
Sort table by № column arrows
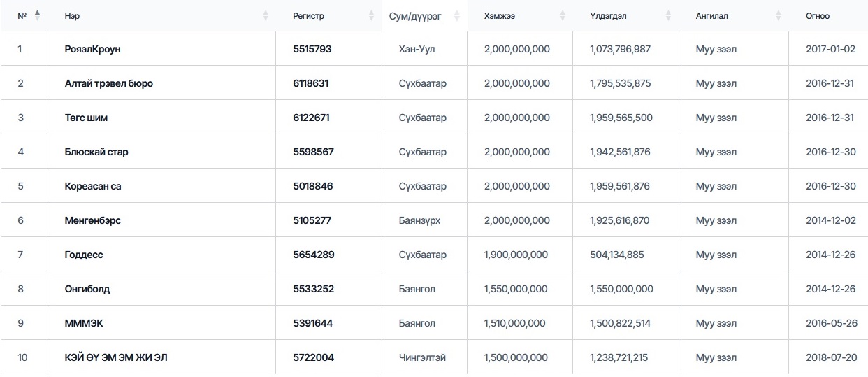click(x=38, y=15)
